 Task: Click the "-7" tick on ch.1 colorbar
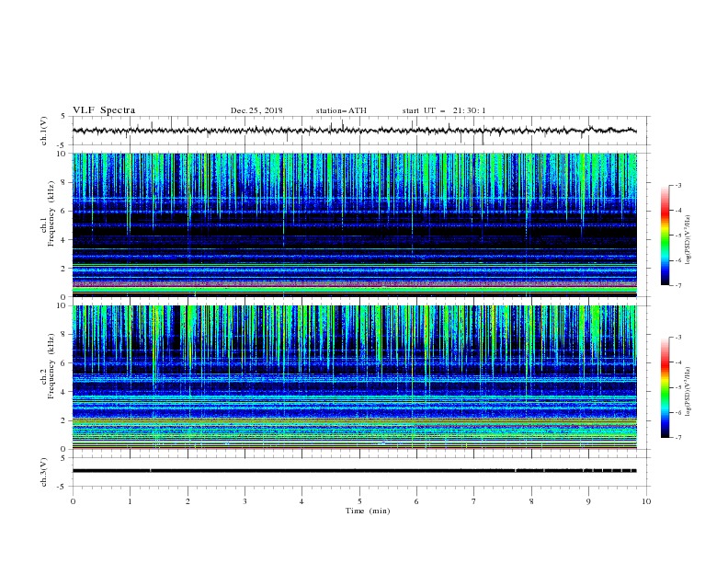(x=678, y=285)
